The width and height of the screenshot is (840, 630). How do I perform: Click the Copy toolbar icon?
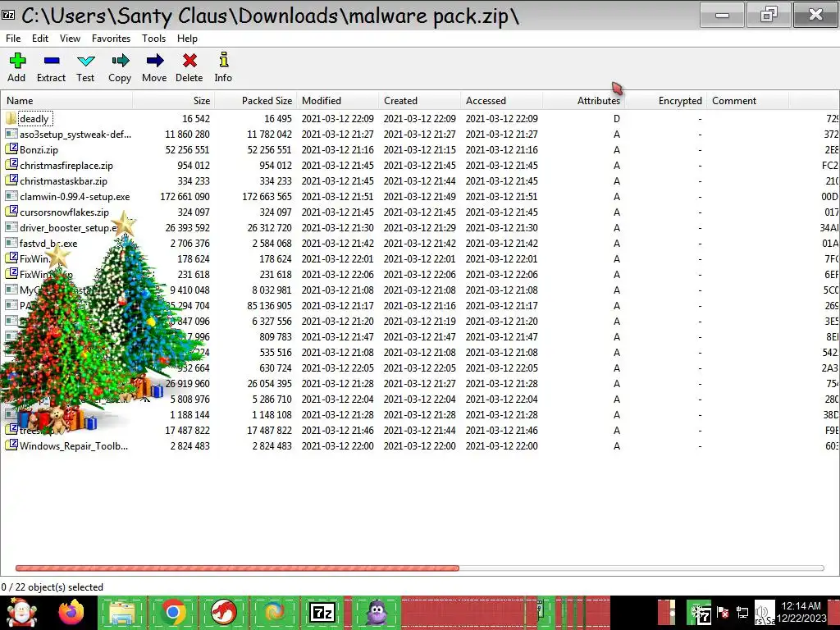(x=120, y=61)
